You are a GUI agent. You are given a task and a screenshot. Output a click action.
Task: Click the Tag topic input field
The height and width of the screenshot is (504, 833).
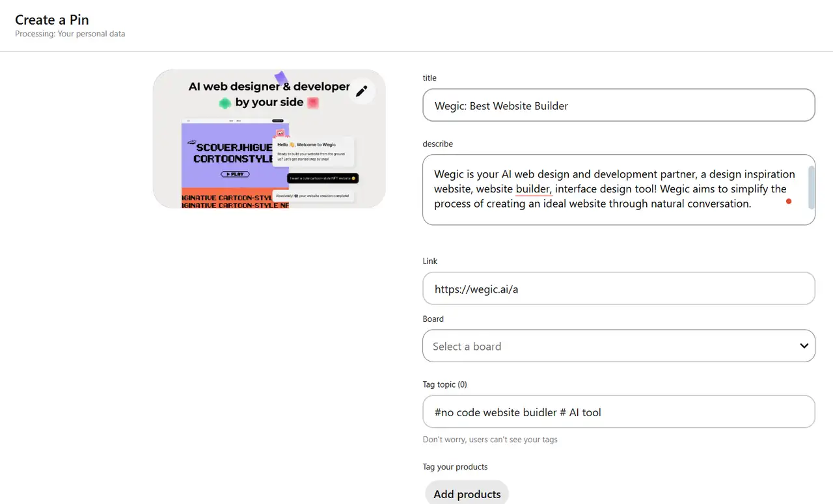[x=619, y=412]
